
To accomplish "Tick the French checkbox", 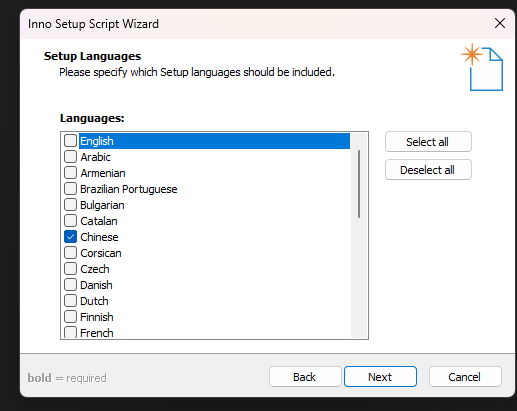I will tap(70, 332).
